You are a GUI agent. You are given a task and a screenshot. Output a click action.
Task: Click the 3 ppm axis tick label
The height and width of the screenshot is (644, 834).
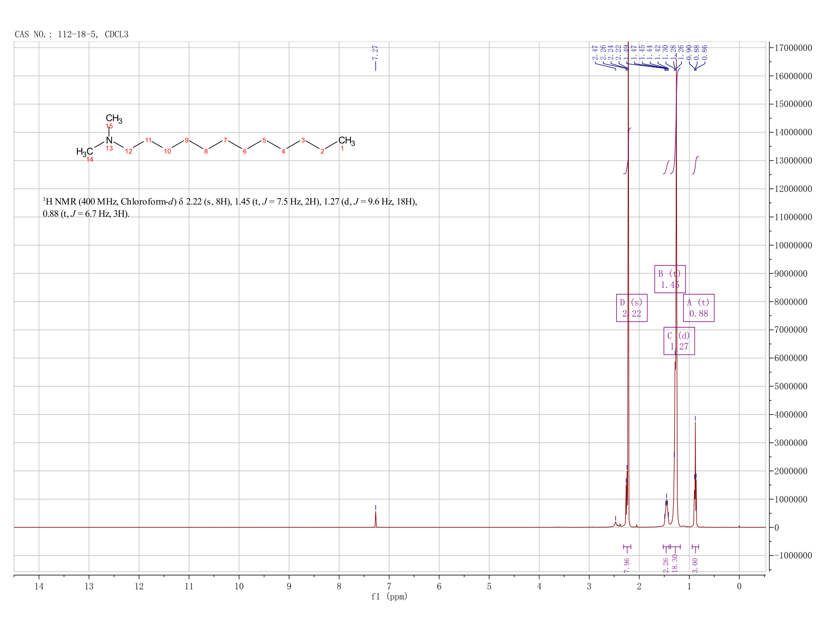589,586
